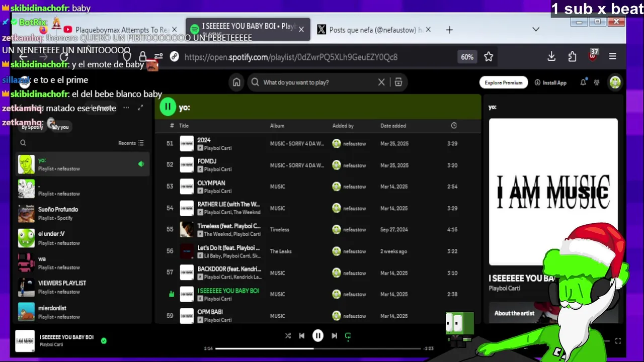
Task: Open the 'wa' playlist
Action: pyautogui.click(x=83, y=262)
